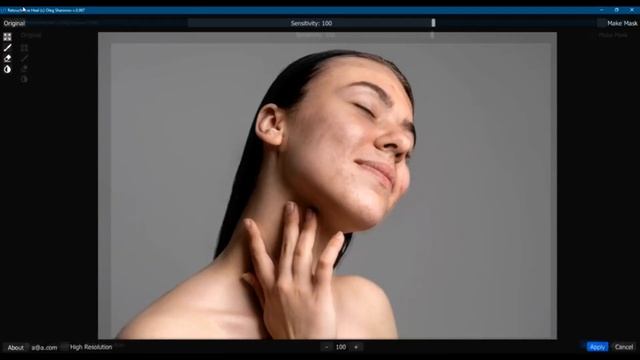This screenshot has width=640, height=360.
Task: Open the About dialog
Action: coord(16,347)
